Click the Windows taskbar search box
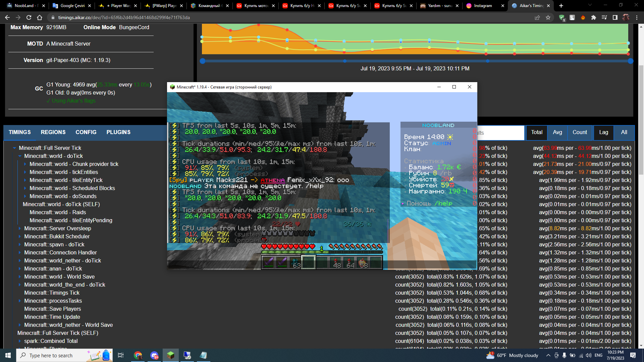Viewport: 644px width, 362px height. (64, 355)
